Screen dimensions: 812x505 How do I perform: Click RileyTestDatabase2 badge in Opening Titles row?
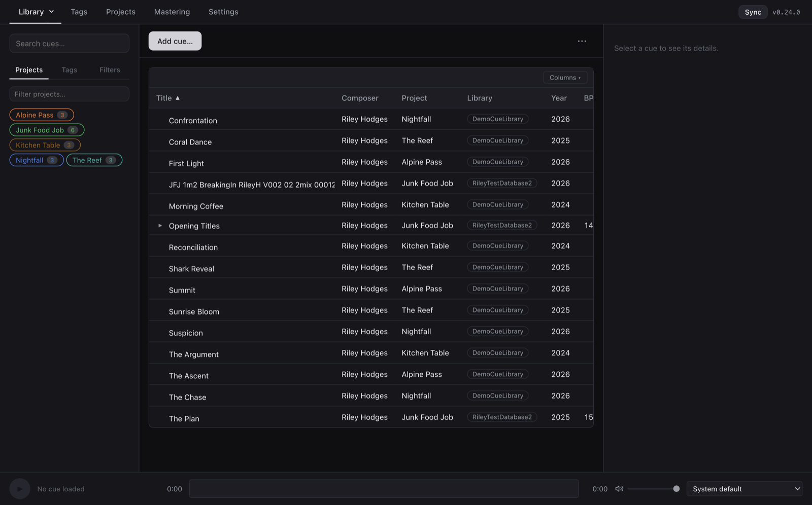[x=502, y=225]
